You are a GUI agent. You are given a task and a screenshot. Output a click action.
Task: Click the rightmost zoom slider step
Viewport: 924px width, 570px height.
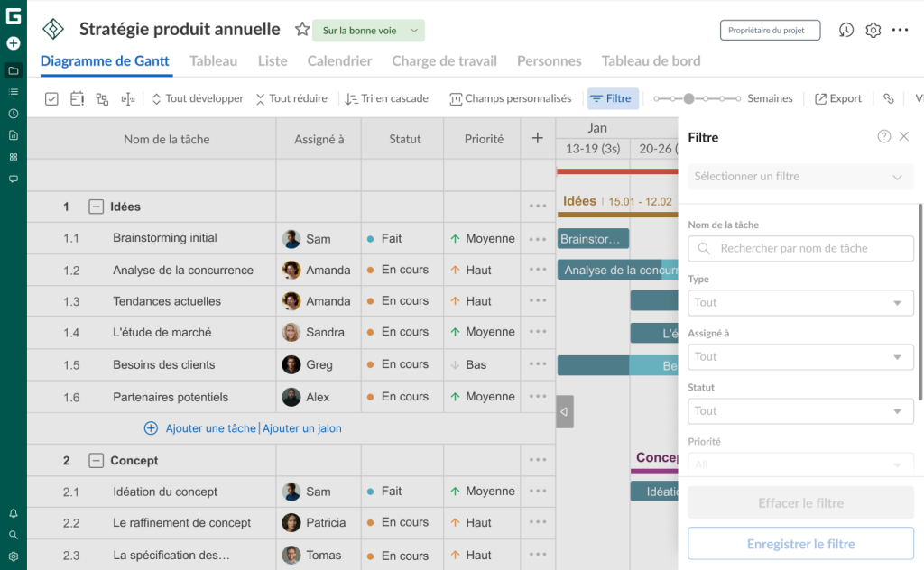click(738, 99)
